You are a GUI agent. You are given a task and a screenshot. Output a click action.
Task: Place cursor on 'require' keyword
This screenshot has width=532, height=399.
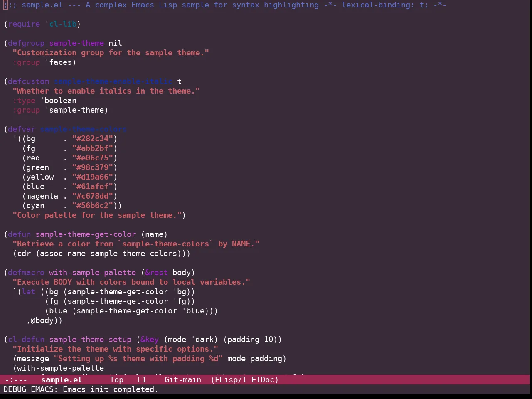click(x=24, y=24)
